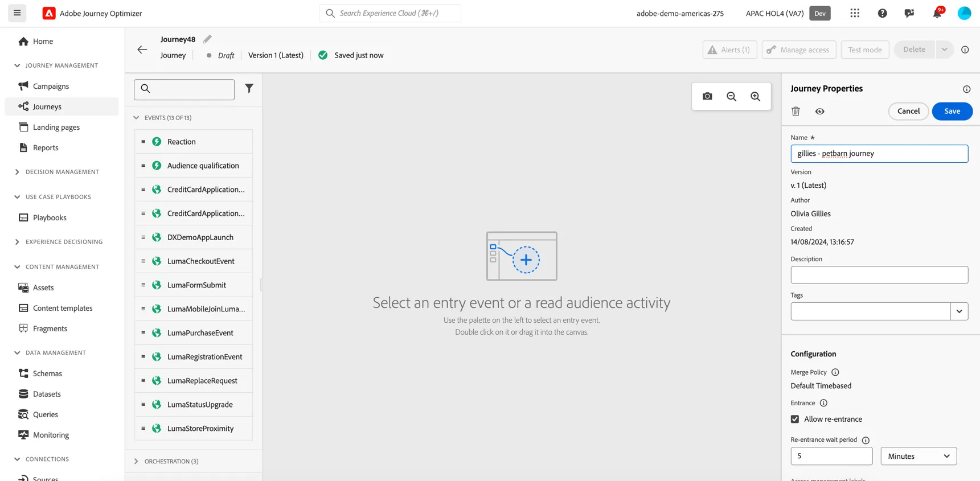Viewport: 980px width, 481px height.
Task: Open the Tags dropdown arrow
Action: click(959, 311)
